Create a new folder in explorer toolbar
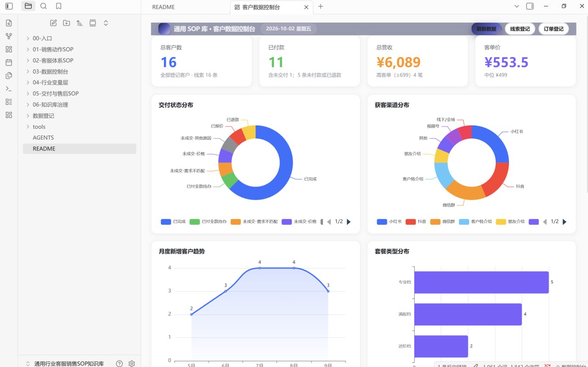 coord(67,23)
